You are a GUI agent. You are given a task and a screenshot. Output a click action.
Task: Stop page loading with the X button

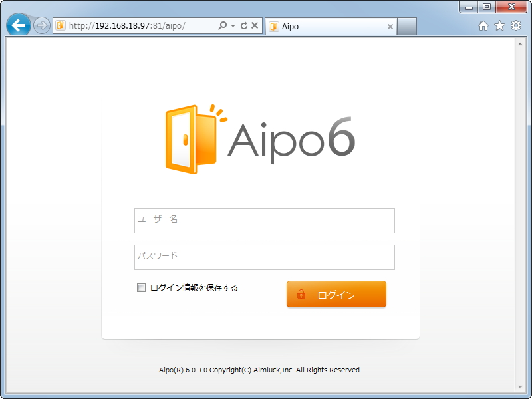pos(255,26)
